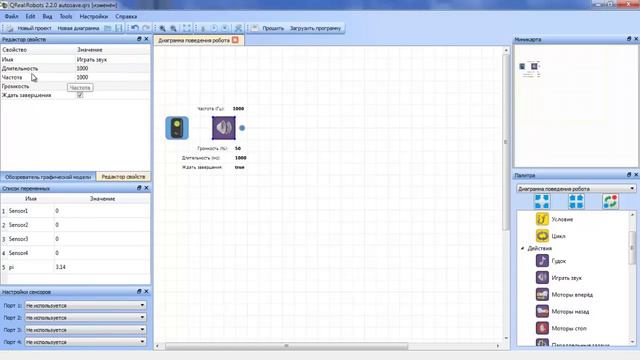Open the Edit menu

(31, 16)
